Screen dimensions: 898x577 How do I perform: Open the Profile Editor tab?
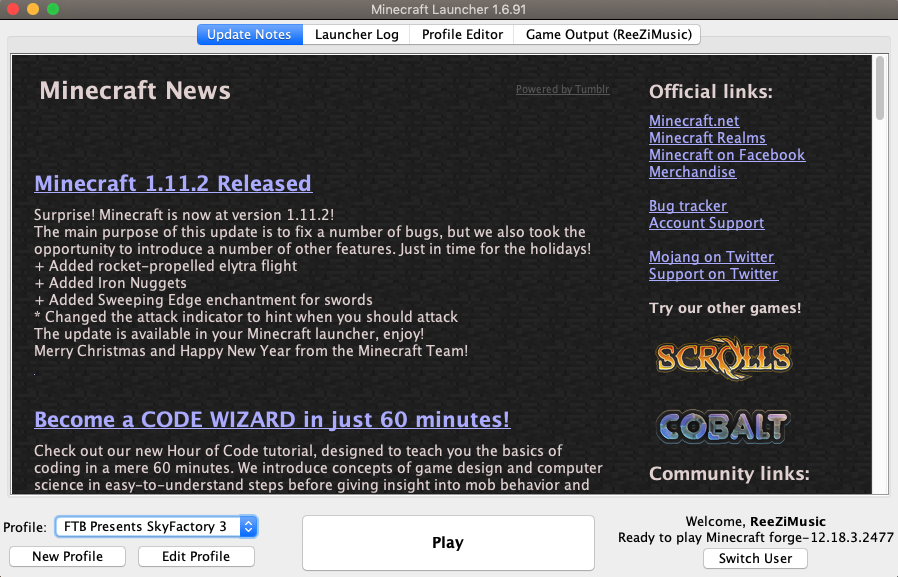[462, 34]
